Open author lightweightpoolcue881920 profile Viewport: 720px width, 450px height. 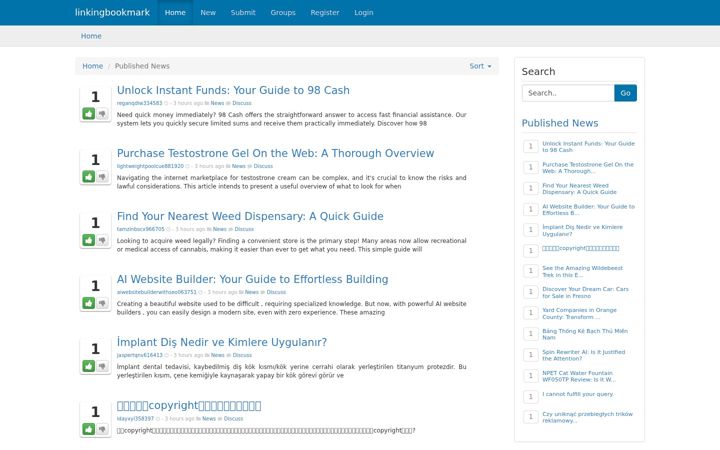pyautogui.click(x=150, y=166)
